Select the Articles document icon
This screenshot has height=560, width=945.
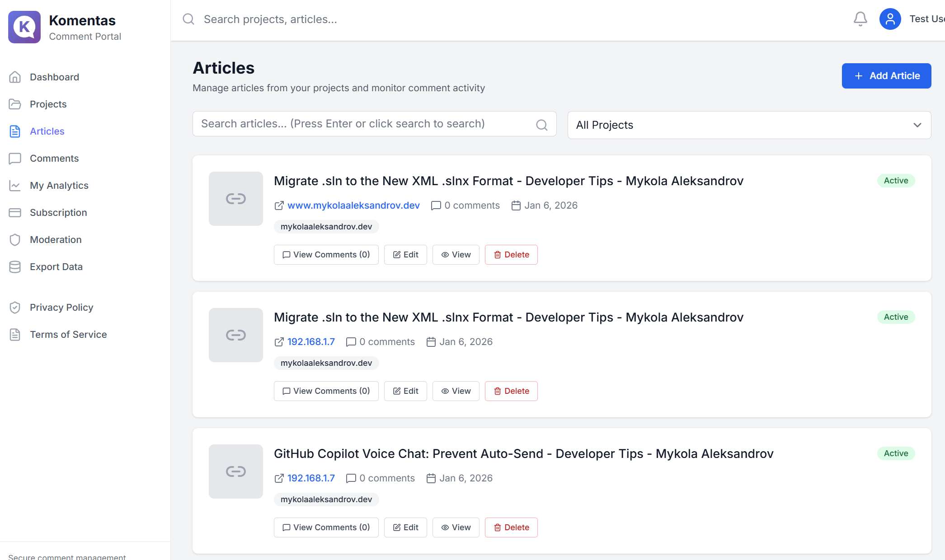(x=15, y=131)
